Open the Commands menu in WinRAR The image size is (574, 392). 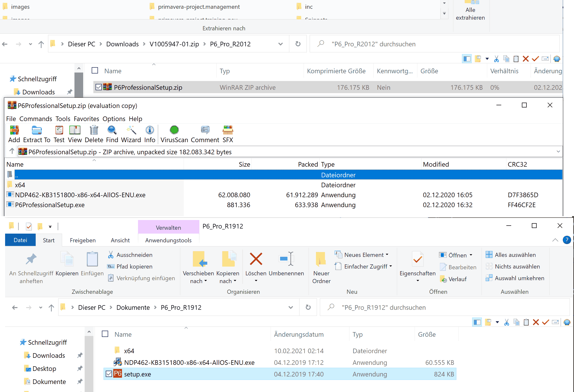point(36,119)
